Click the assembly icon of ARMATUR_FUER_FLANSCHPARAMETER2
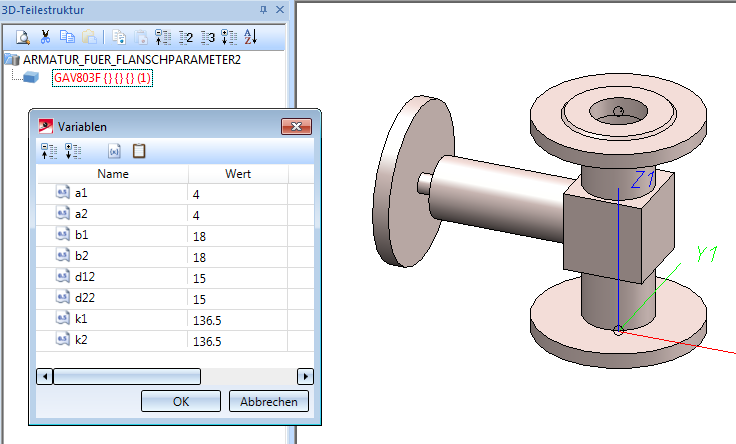The width and height of the screenshot is (736, 444). tap(12, 59)
